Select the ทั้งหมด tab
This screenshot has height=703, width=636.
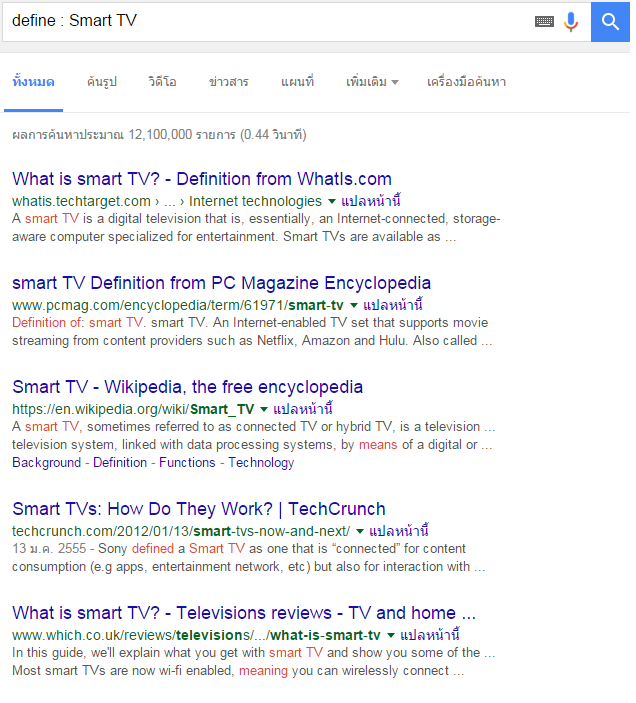(34, 82)
